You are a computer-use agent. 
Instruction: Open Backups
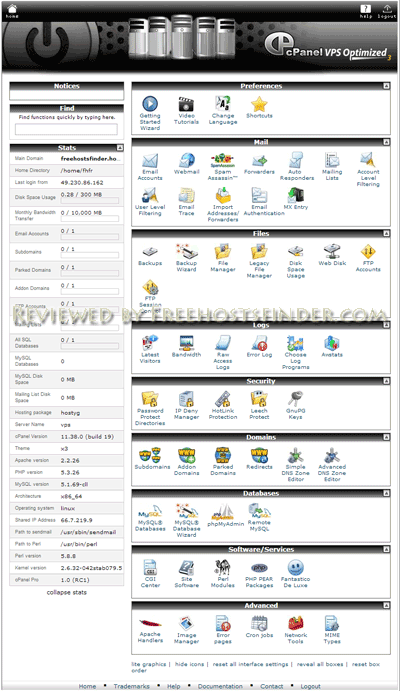(150, 255)
